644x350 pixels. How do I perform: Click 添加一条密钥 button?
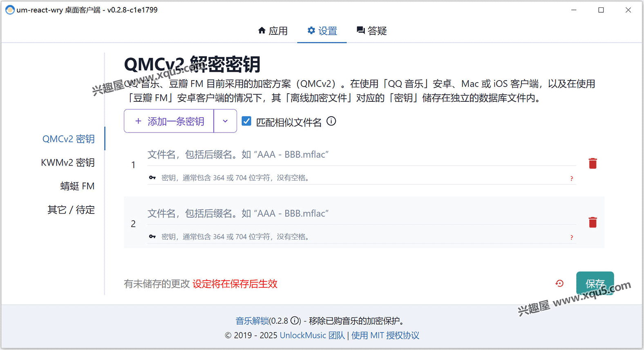pyautogui.click(x=169, y=121)
